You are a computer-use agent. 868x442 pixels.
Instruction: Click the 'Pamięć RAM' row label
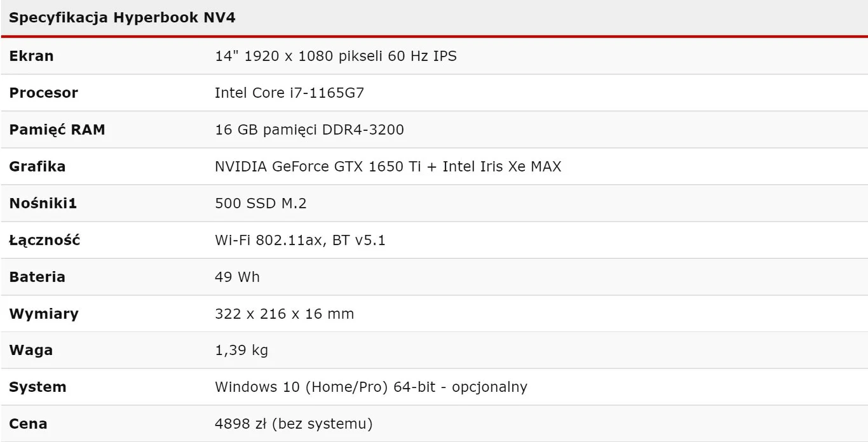(57, 130)
